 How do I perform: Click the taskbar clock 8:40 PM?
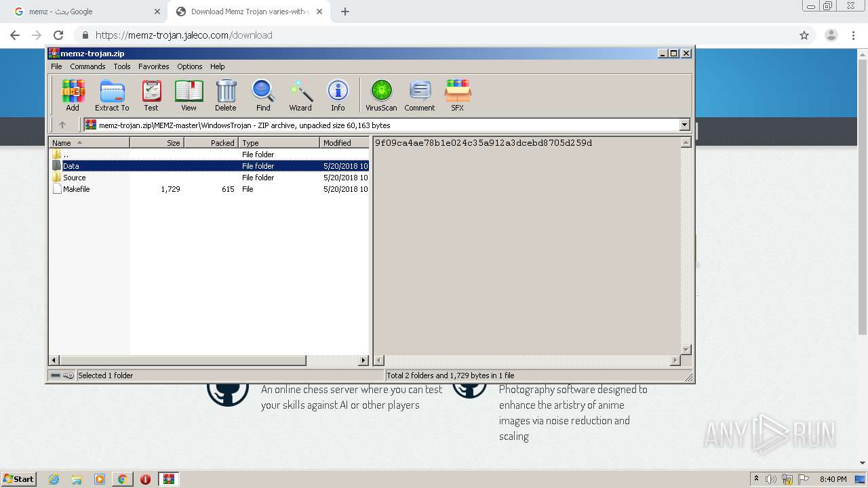[x=833, y=479]
